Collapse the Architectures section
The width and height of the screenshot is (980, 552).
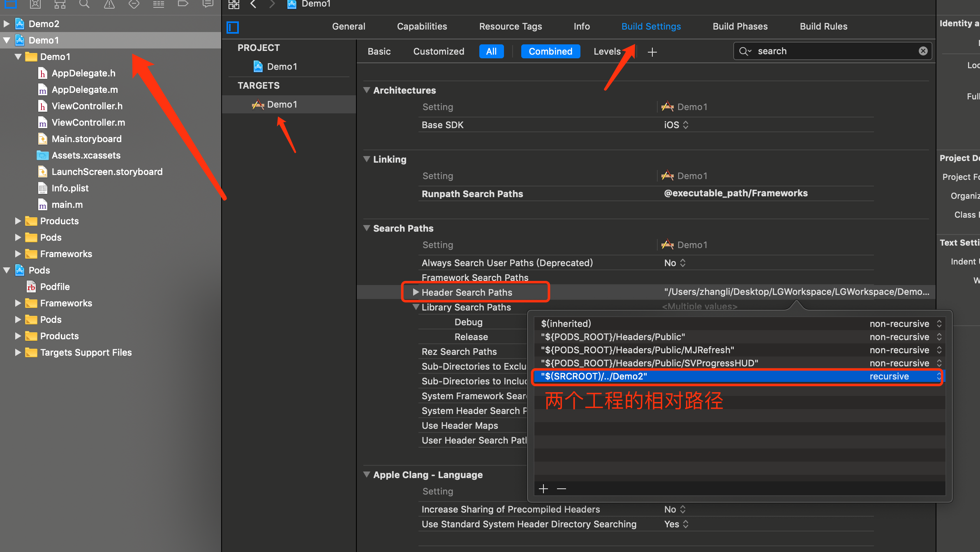(x=367, y=90)
